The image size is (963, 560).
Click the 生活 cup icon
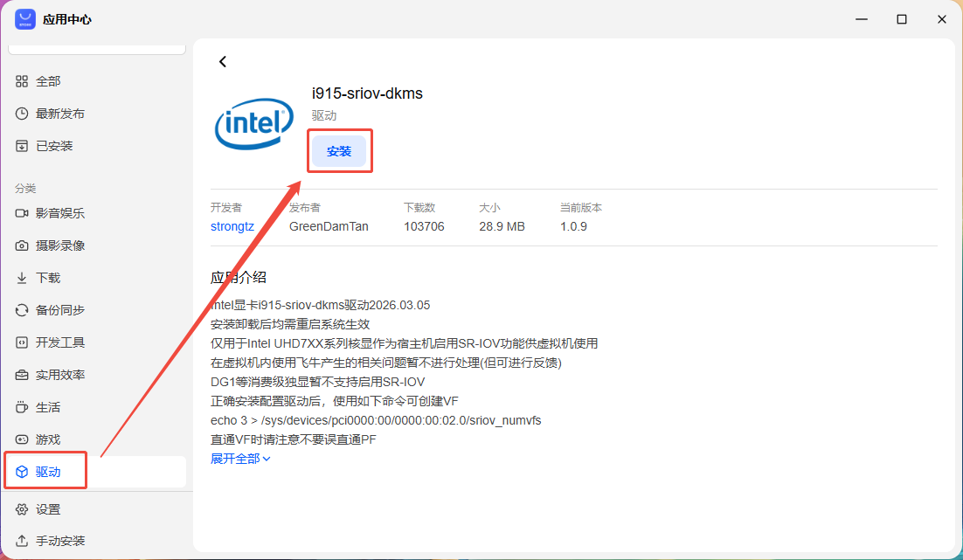pyautogui.click(x=22, y=407)
